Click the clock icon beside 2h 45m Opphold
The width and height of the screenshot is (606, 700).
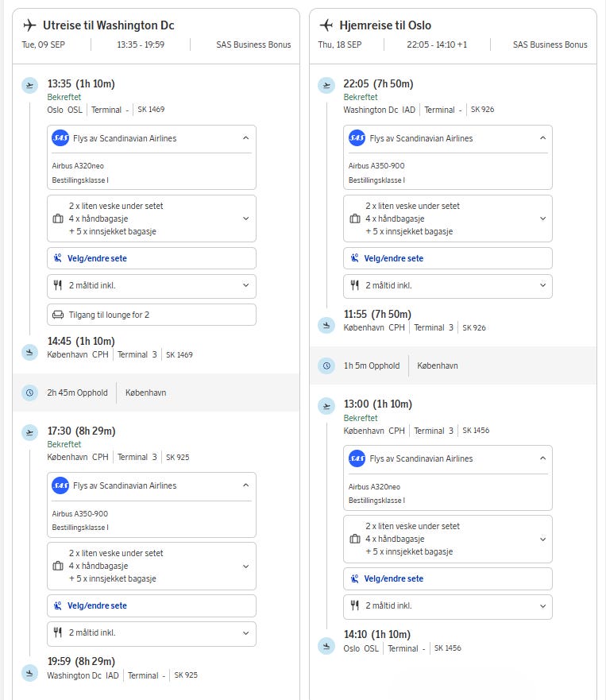[x=29, y=393]
